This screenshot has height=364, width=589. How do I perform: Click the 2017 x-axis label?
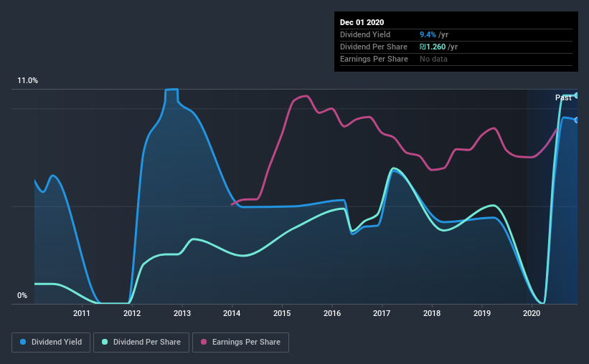pos(382,313)
